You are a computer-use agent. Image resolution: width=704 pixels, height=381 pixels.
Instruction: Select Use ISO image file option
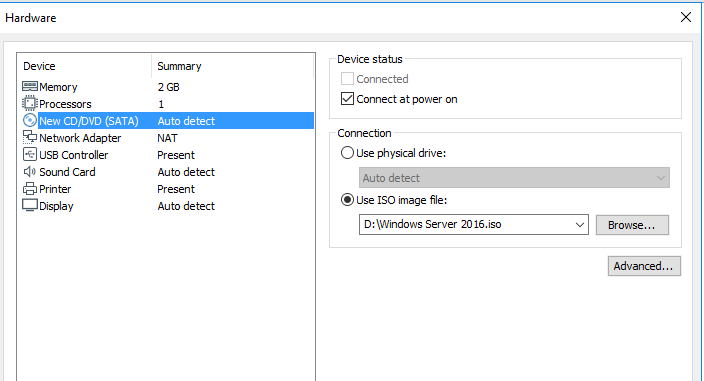click(347, 200)
